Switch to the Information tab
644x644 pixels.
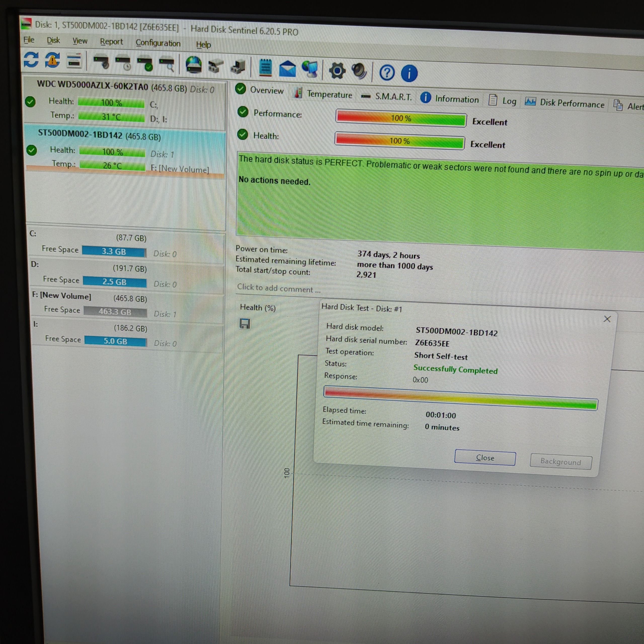[x=450, y=99]
